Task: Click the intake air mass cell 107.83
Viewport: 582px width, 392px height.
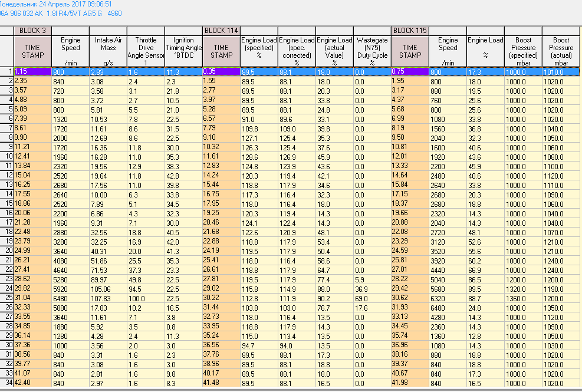Action: [x=108, y=298]
